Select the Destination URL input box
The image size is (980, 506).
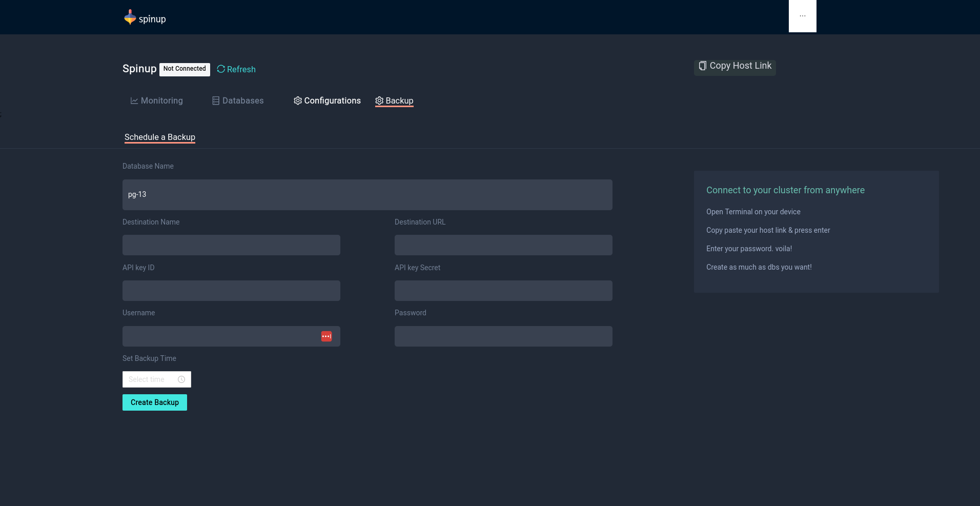pyautogui.click(x=503, y=245)
